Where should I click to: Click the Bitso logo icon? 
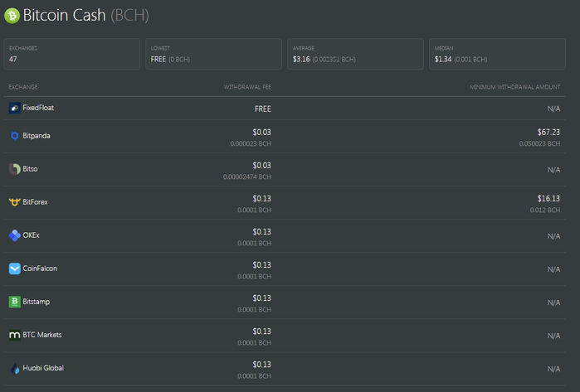(14, 169)
